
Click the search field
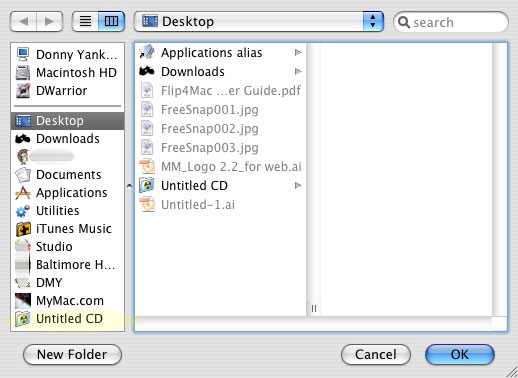(x=451, y=22)
